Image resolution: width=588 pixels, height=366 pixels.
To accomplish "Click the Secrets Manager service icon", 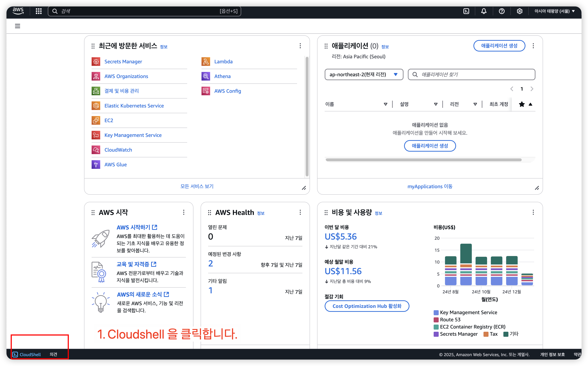I will click(x=96, y=62).
